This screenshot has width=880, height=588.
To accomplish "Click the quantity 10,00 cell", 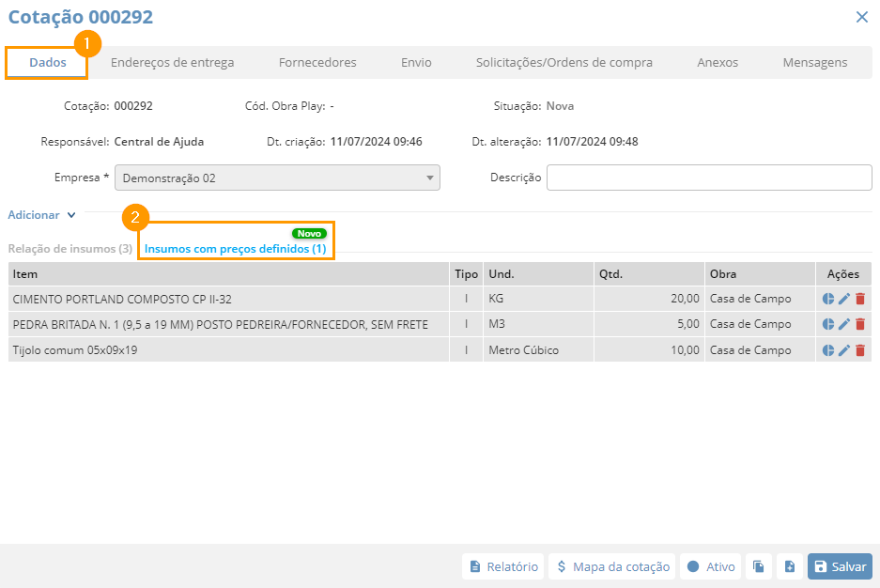I will point(649,350).
